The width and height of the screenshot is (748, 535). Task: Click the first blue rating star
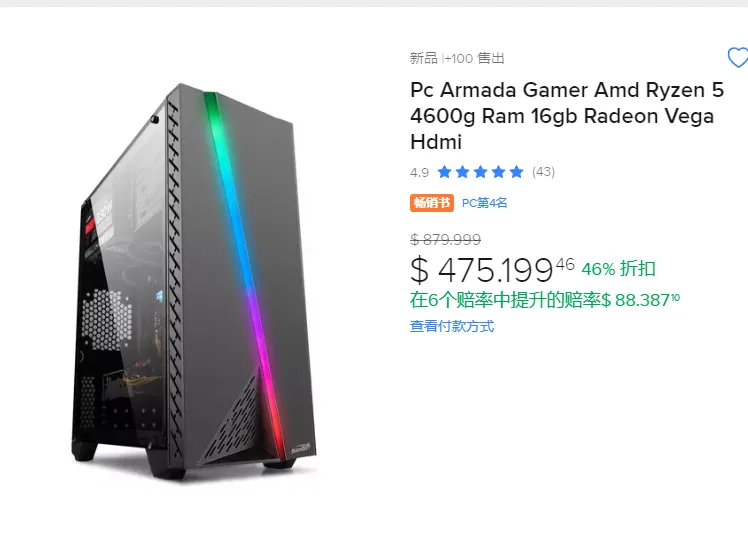pyautogui.click(x=444, y=172)
